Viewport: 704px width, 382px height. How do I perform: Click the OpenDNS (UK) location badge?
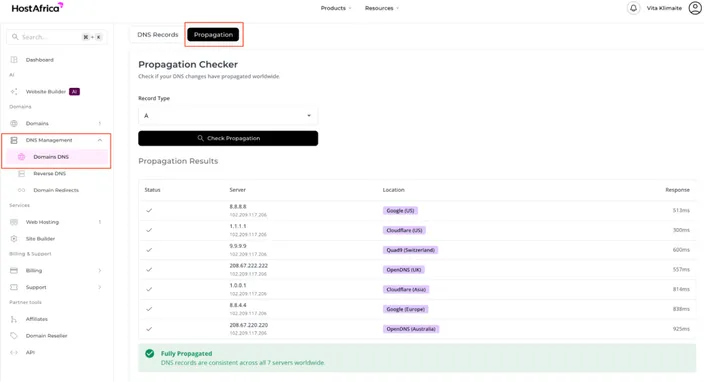point(404,270)
